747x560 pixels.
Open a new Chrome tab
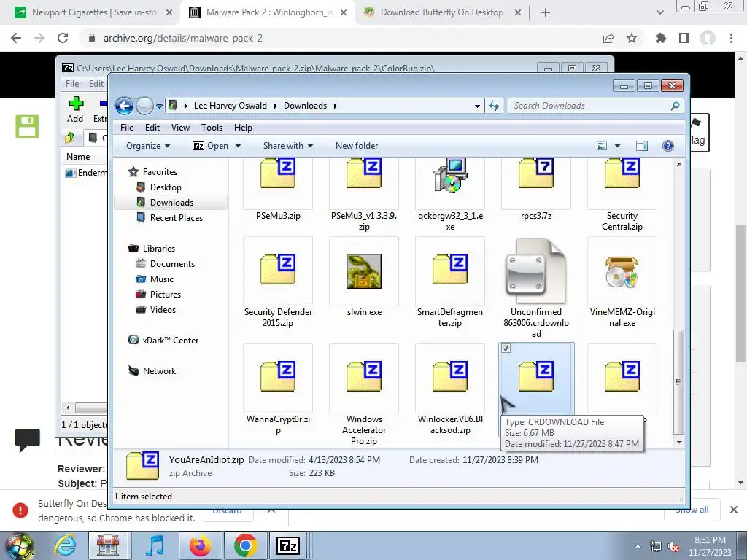[546, 13]
